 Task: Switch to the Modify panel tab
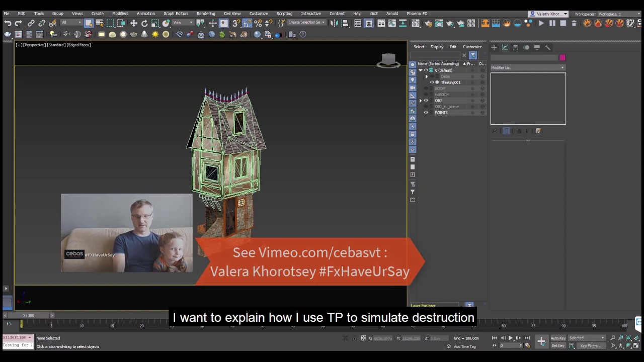point(505,47)
